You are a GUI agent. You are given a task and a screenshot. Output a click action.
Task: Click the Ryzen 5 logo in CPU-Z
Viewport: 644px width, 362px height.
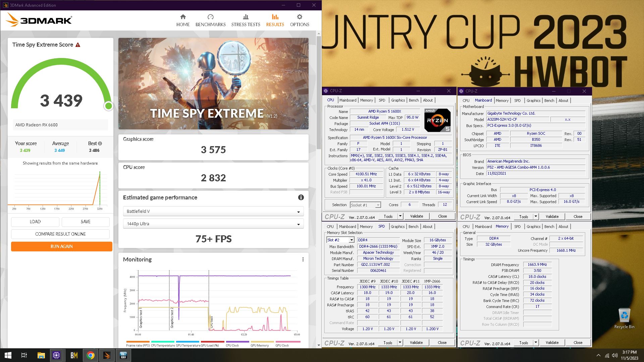point(437,120)
